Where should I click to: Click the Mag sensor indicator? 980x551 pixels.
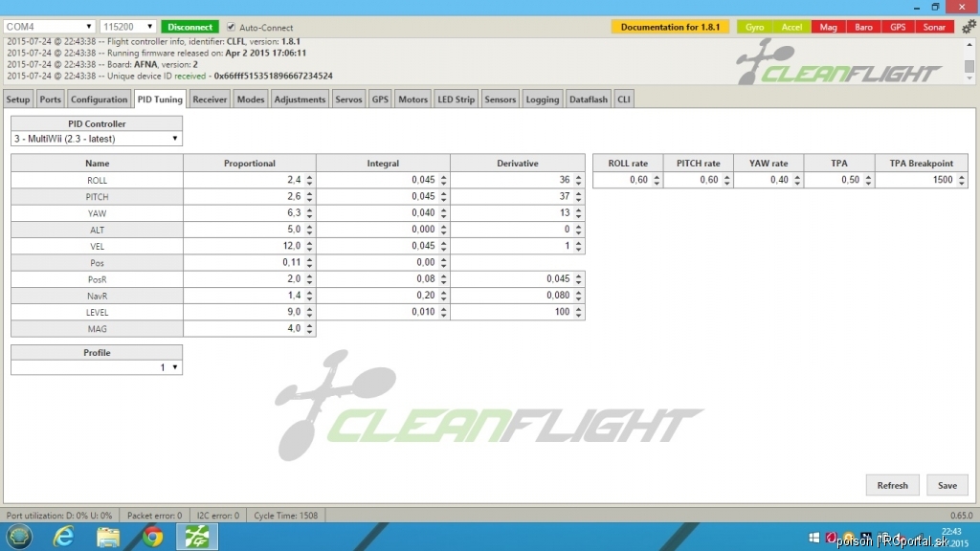828,27
